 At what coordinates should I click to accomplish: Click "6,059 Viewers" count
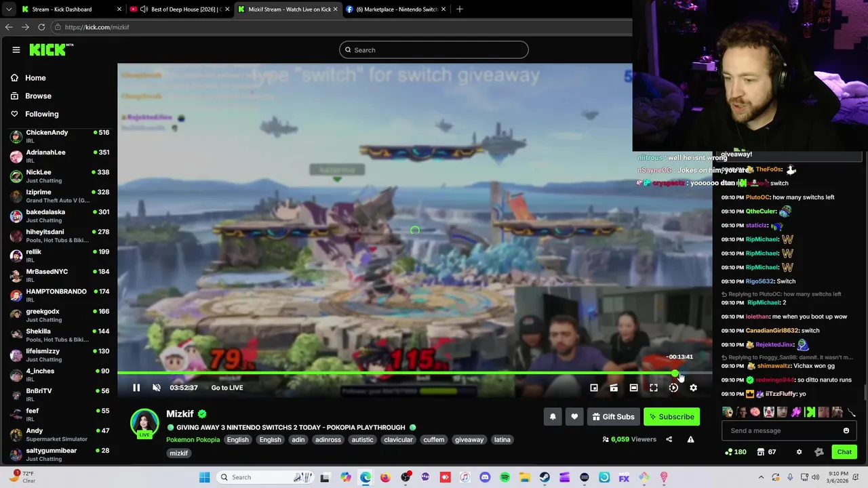pos(629,439)
